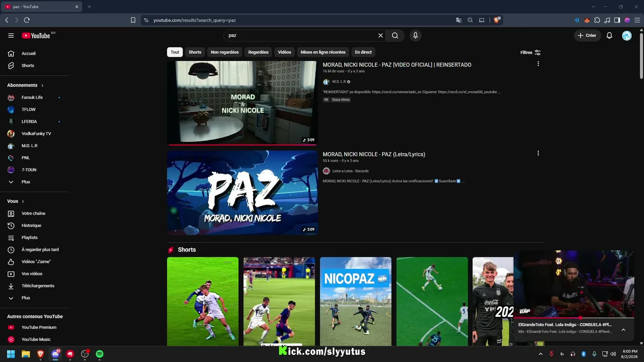Image resolution: width=644 pixels, height=362 pixels.
Task: Open the YouTube hamburger guide menu
Action: pyautogui.click(x=11, y=35)
